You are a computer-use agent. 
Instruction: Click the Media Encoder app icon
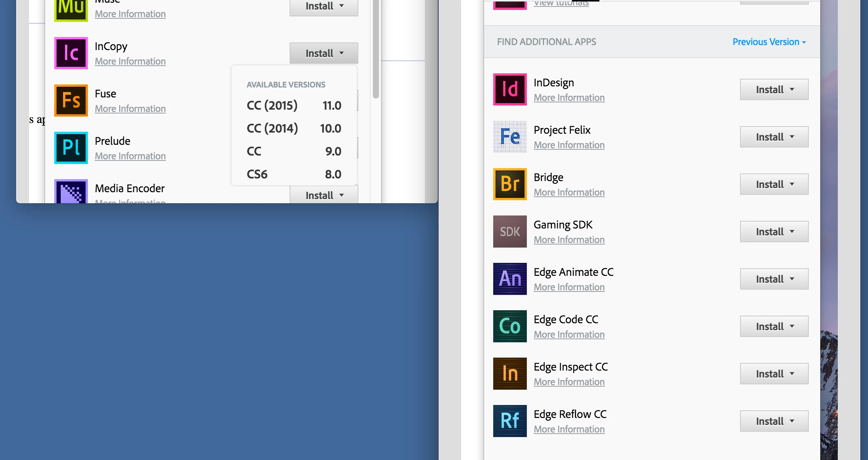pyautogui.click(x=71, y=191)
